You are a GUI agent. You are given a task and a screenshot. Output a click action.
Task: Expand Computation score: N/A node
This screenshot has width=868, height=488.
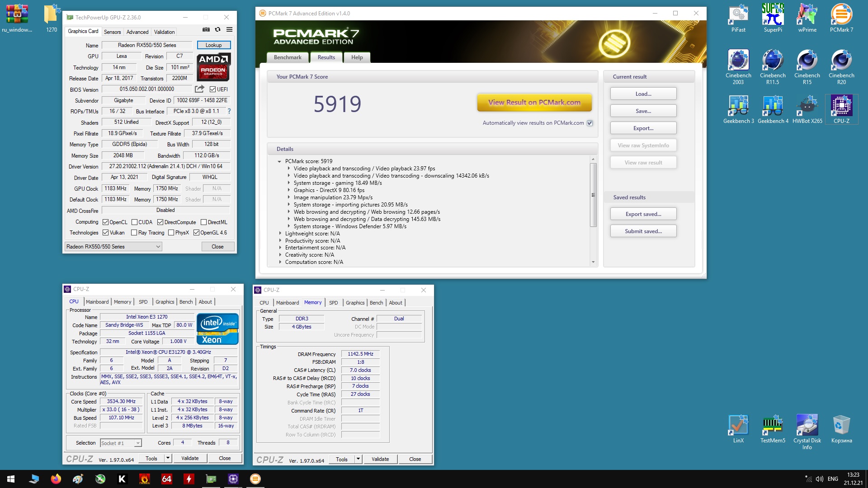point(280,262)
